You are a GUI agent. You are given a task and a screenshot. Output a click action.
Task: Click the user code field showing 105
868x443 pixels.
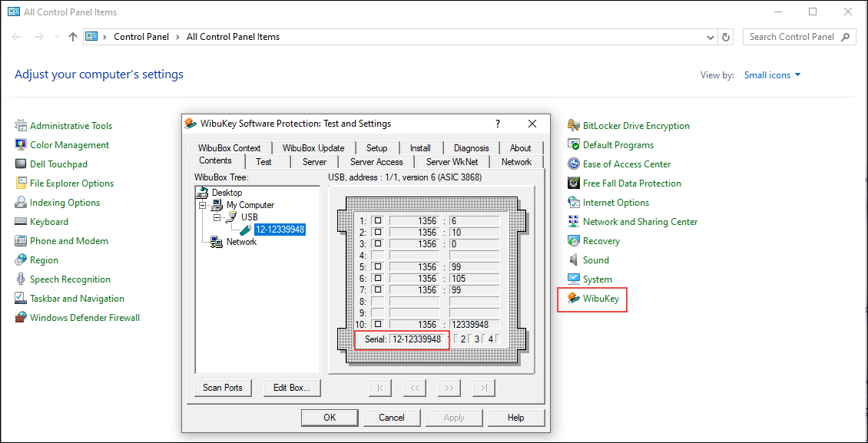(x=475, y=278)
